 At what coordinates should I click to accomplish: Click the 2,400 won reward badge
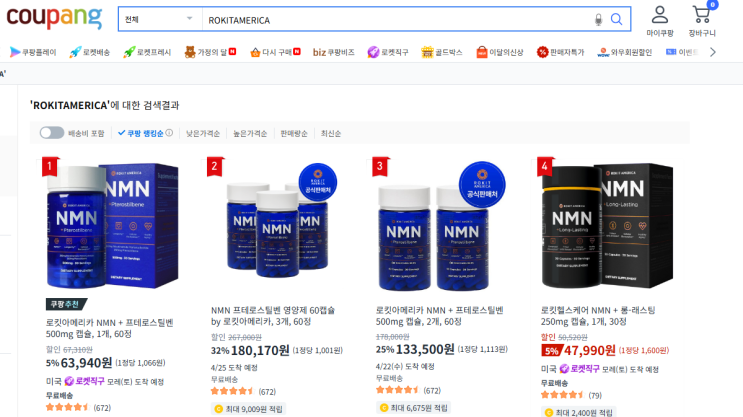579,412
